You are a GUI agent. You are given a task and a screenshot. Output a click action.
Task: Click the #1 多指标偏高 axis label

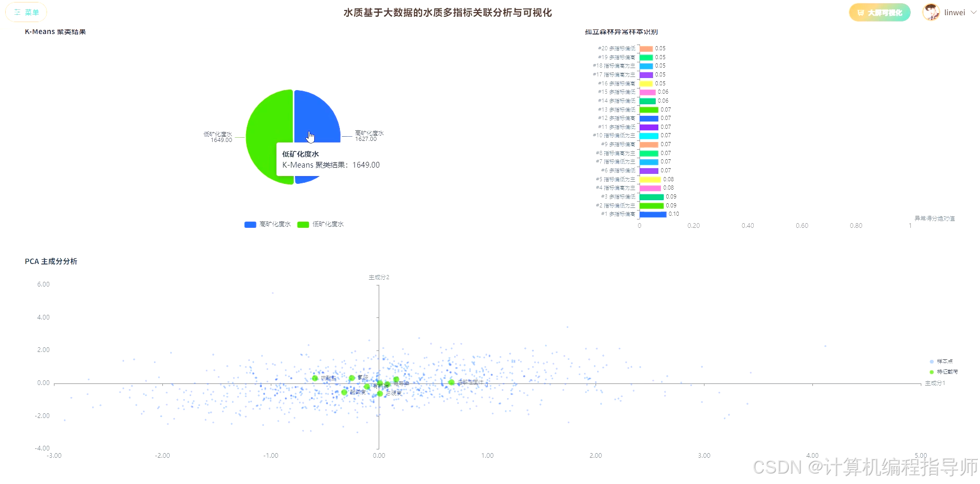pyautogui.click(x=618, y=214)
